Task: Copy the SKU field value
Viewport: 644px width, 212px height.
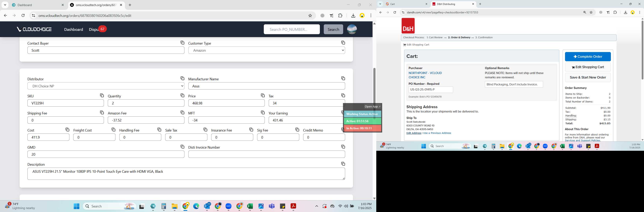Action: click(x=102, y=96)
